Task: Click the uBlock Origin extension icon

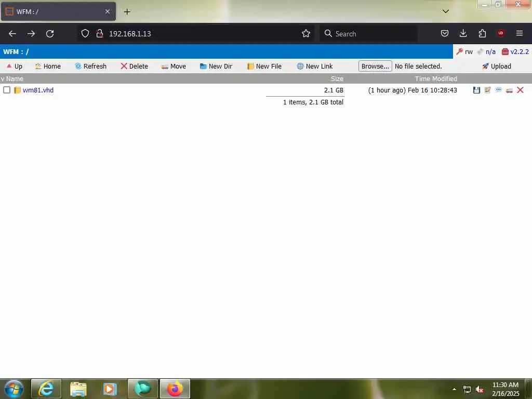Action: point(501,33)
